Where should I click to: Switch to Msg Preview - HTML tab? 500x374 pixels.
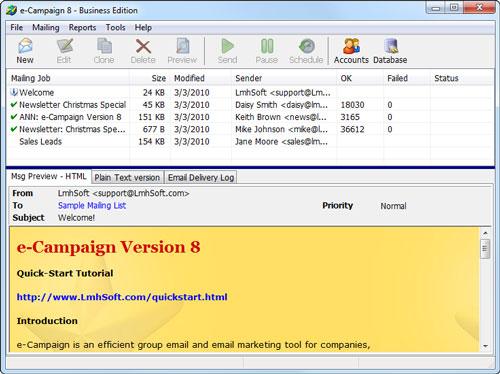pyautogui.click(x=49, y=176)
